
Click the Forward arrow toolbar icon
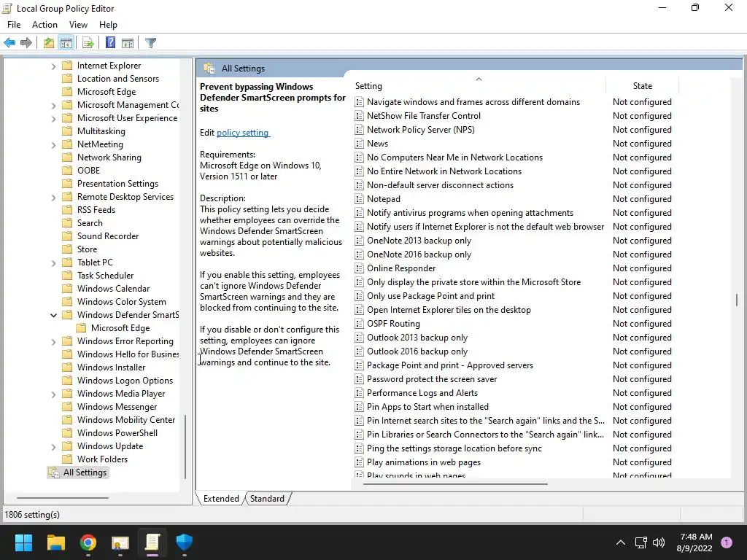pos(26,43)
